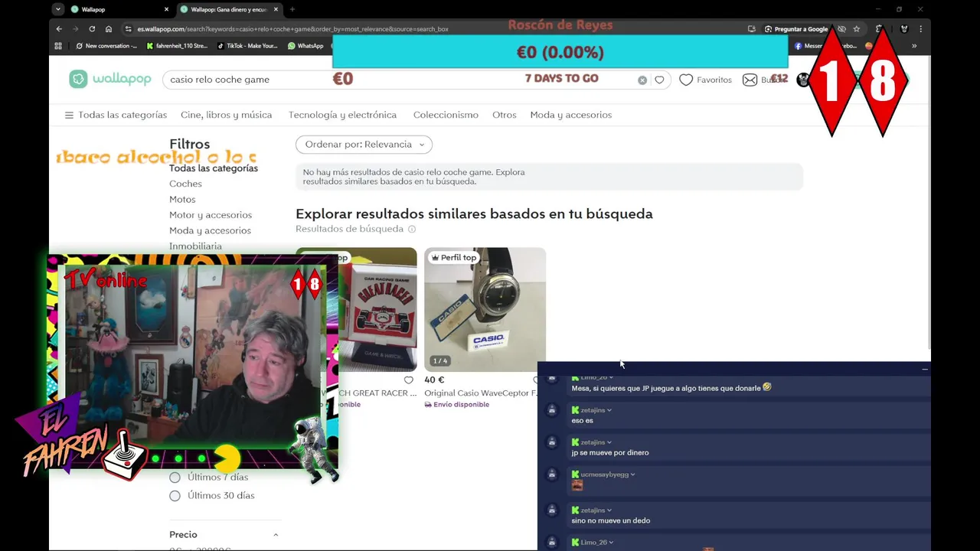Viewport: 980px width, 551px height.
Task: Show info about Resultados de búsqueda
Action: (412, 229)
